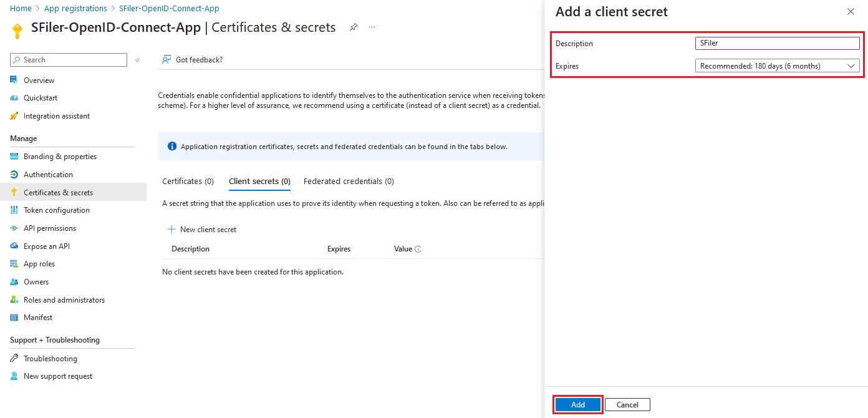Click the Expires column header
The height and width of the screenshot is (418, 868).
point(339,249)
